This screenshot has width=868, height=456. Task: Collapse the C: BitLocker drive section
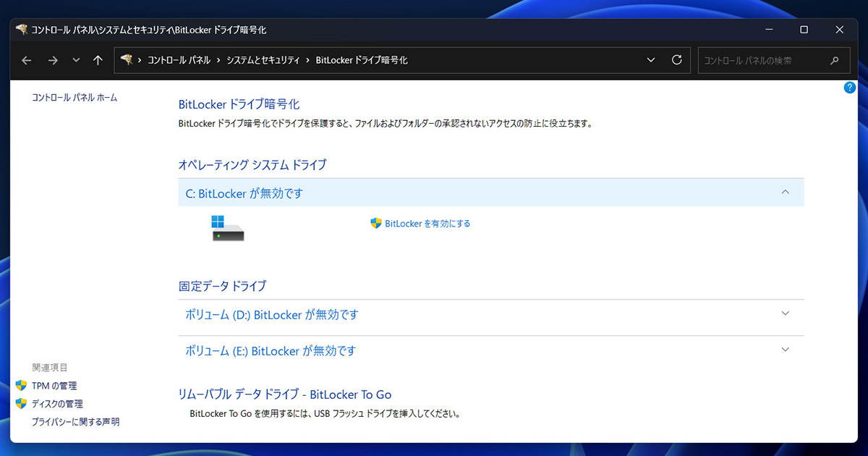click(x=786, y=193)
